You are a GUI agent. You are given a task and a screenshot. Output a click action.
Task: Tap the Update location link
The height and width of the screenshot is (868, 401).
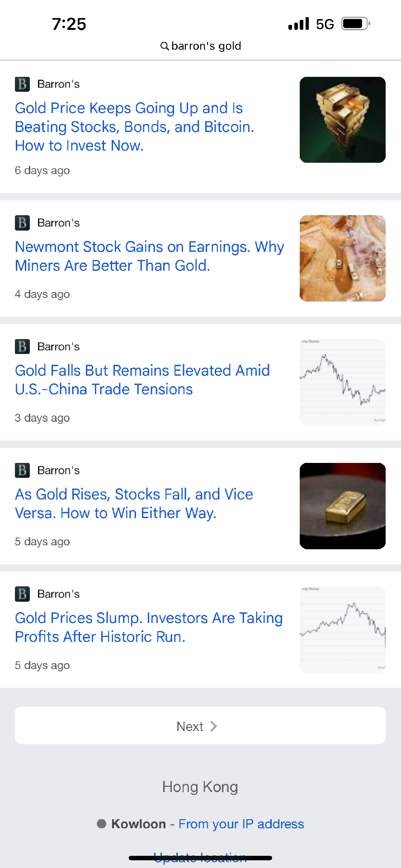coord(200,858)
